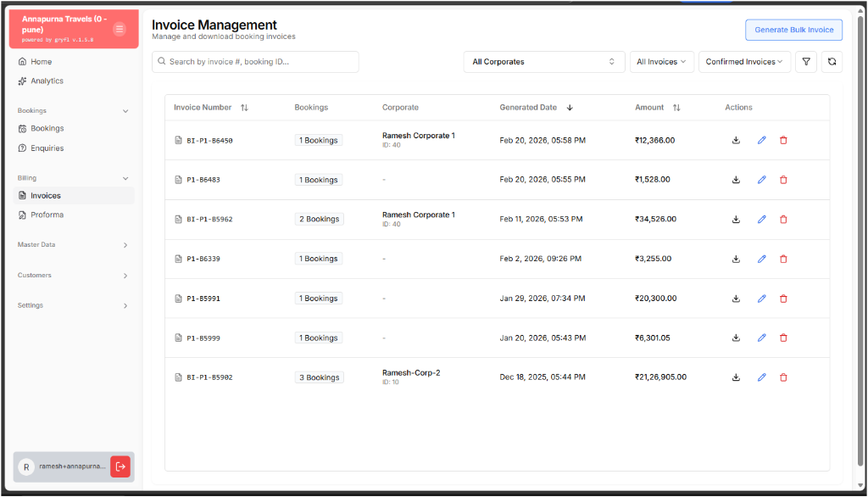
Task: Expand the Master Data sidebar section
Action: pyautogui.click(x=125, y=244)
